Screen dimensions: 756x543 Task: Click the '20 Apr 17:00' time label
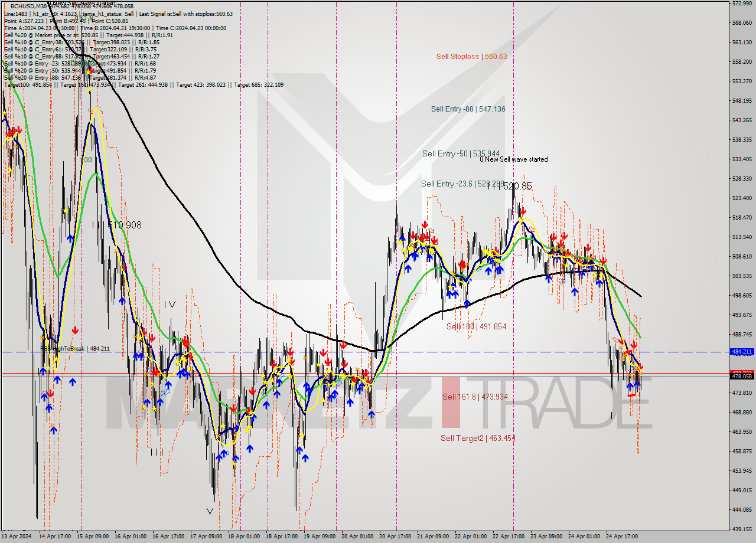click(395, 537)
